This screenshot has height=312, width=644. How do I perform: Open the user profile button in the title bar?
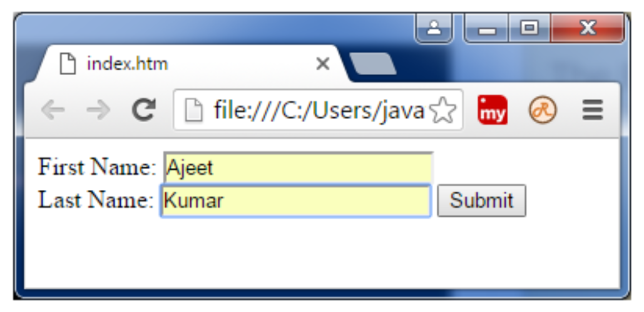pyautogui.click(x=434, y=28)
